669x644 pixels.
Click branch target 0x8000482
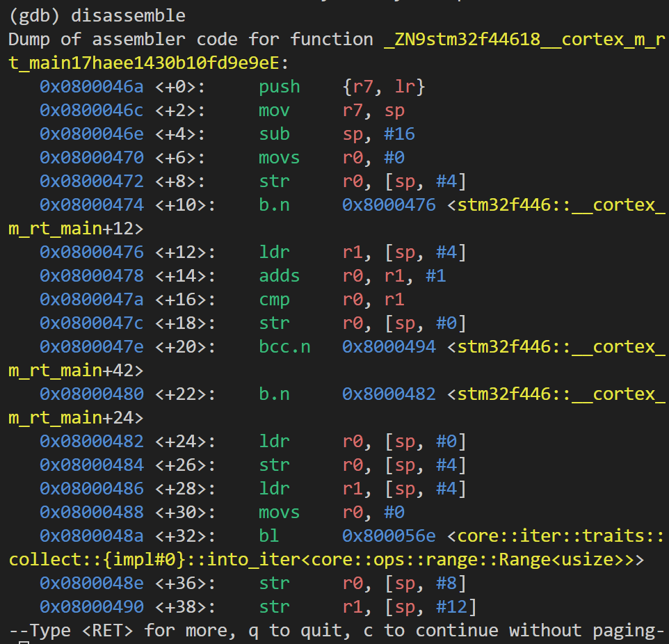pos(389,394)
